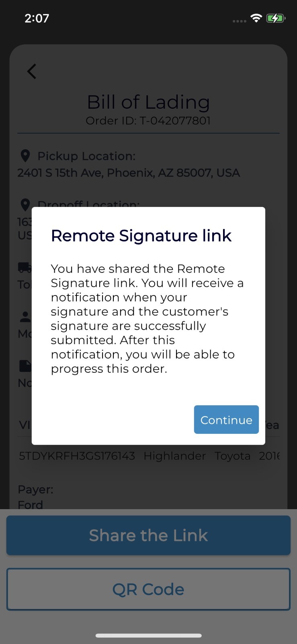Viewport: 297px width, 644px height.
Task: Go back using the left chevron
Action: [32, 71]
